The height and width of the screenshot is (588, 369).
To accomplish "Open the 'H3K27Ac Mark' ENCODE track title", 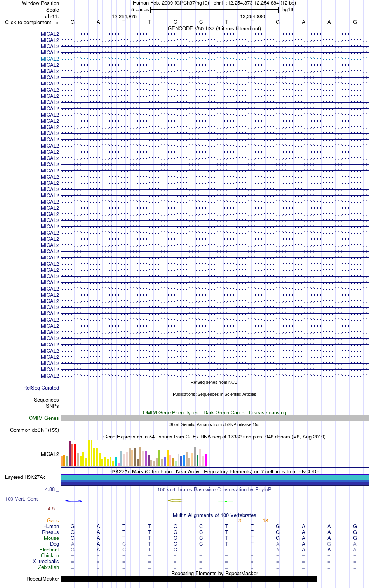I will tap(214, 471).
